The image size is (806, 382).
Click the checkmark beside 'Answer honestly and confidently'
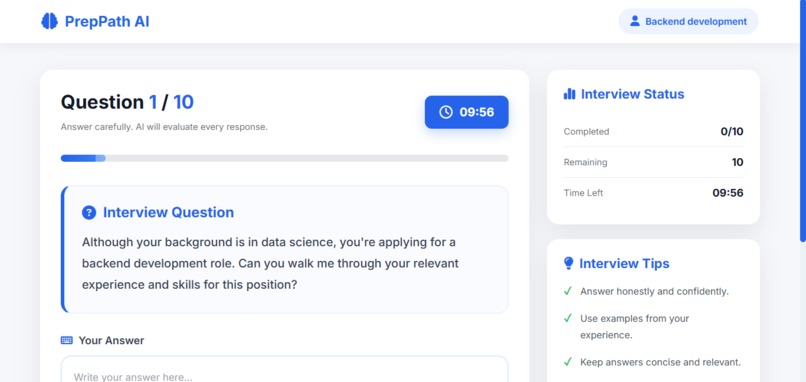[568, 292]
